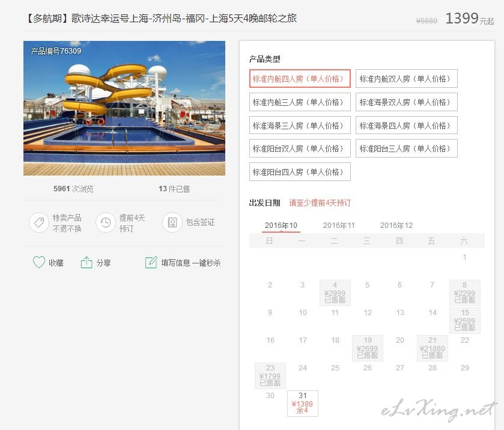The height and width of the screenshot is (430, 504).
Task: Select 标准阳台双人房 room type
Action: point(300,149)
